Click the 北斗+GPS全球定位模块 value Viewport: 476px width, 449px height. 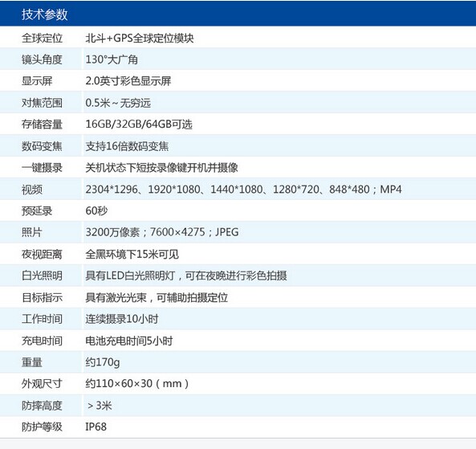(x=140, y=39)
